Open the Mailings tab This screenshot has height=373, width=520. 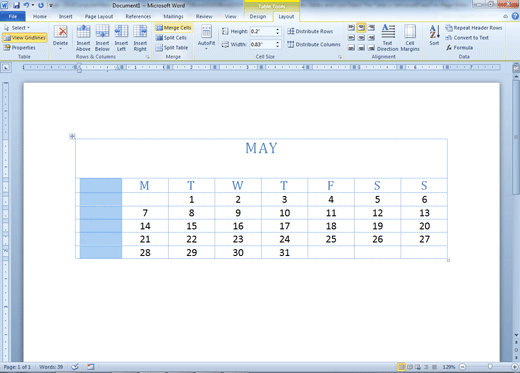click(x=173, y=16)
